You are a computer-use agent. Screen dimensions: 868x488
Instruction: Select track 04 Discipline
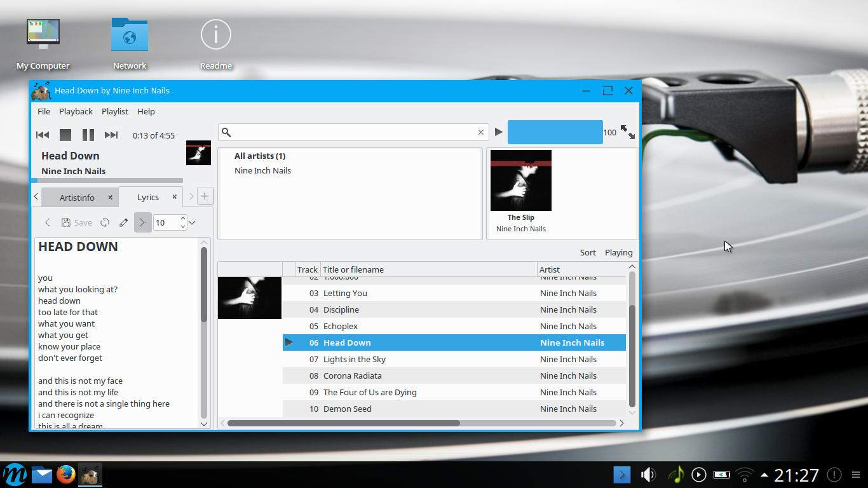pos(454,309)
